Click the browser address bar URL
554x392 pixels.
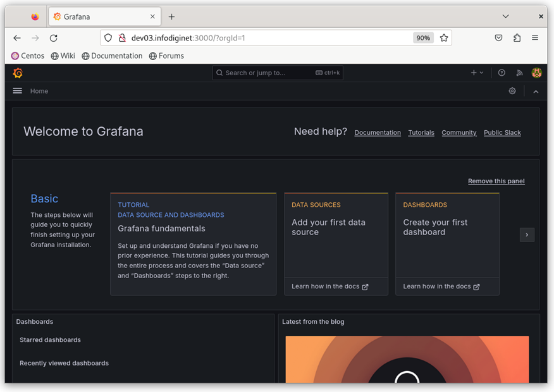click(188, 38)
